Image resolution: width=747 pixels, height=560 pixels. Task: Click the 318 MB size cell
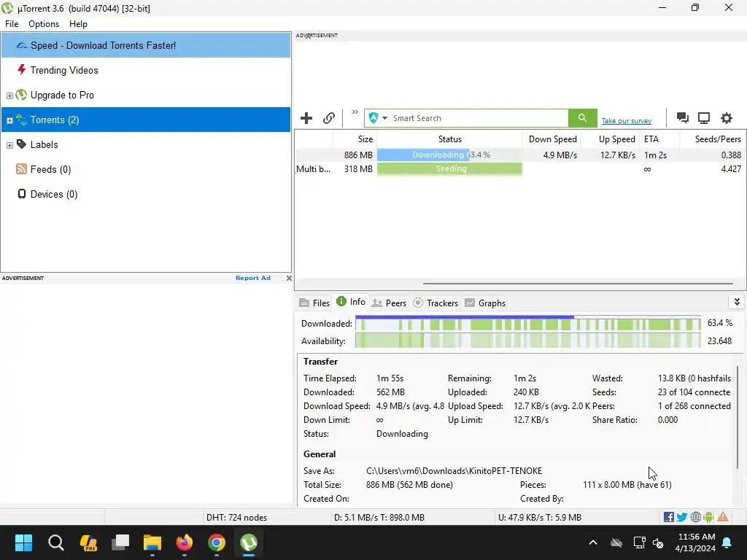coord(358,168)
